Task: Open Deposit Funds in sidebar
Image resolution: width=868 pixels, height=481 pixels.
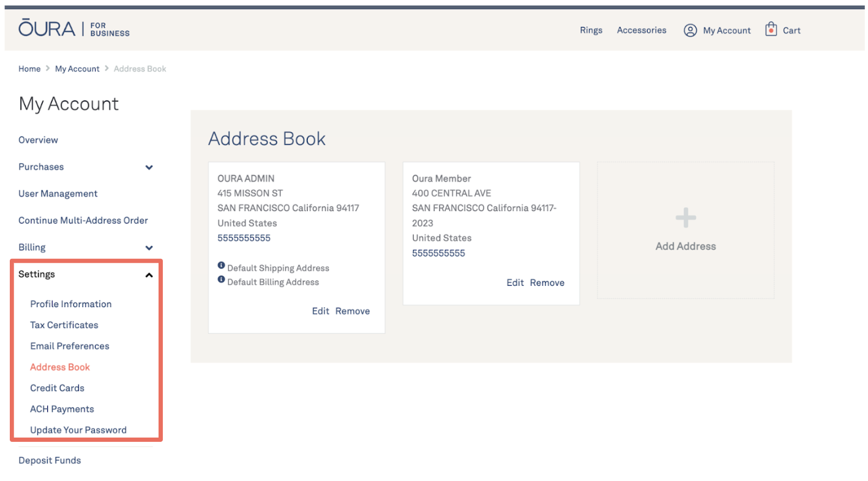Action: (50, 460)
